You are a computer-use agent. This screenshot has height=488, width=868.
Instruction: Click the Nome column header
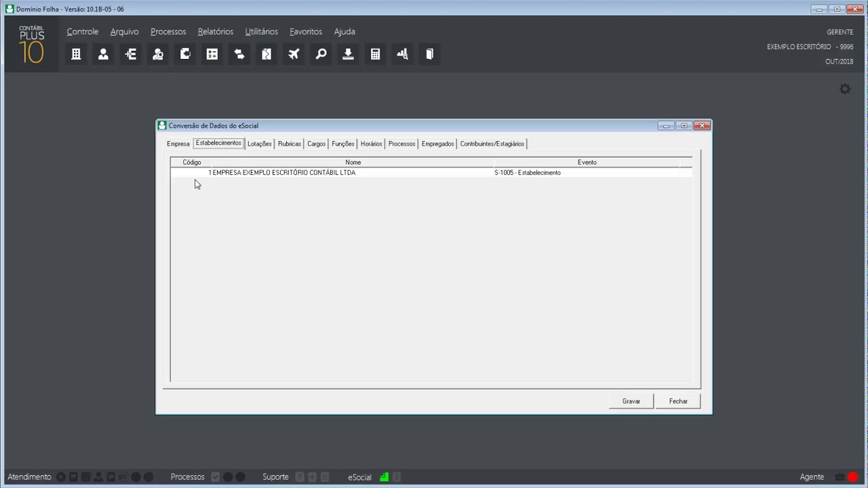tap(353, 163)
